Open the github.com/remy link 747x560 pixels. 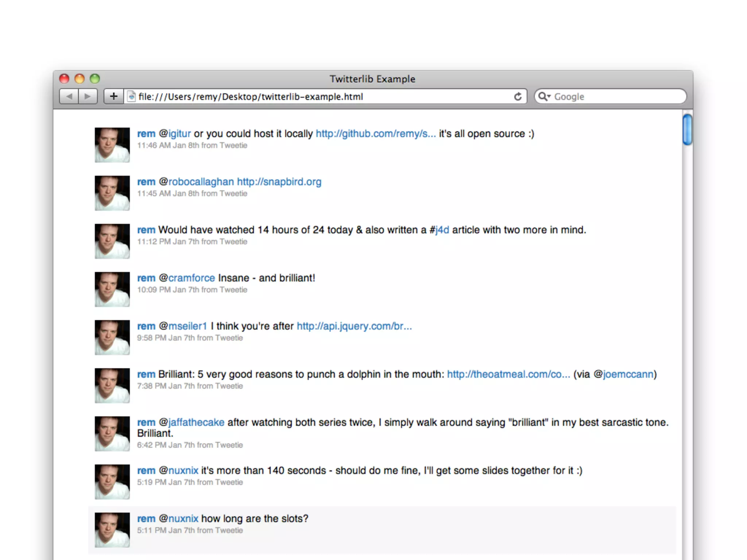pyautogui.click(x=376, y=134)
